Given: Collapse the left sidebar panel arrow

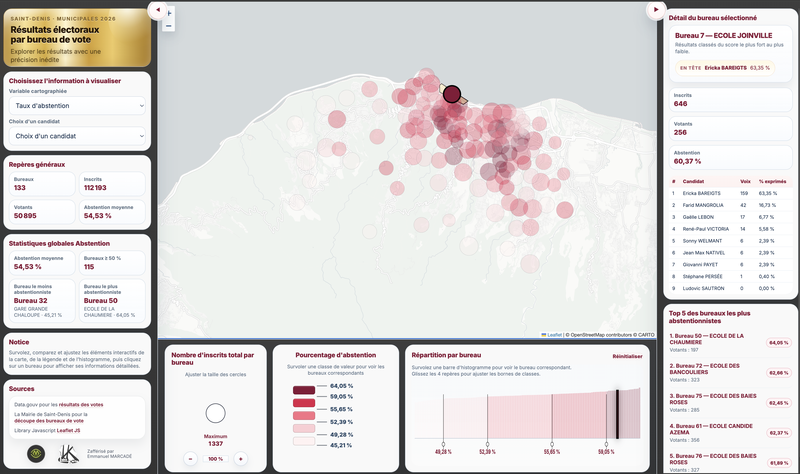Looking at the screenshot, I should 156,9.
